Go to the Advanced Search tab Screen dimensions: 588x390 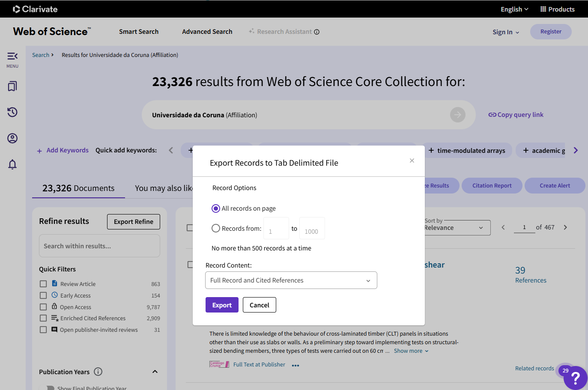pyautogui.click(x=207, y=32)
